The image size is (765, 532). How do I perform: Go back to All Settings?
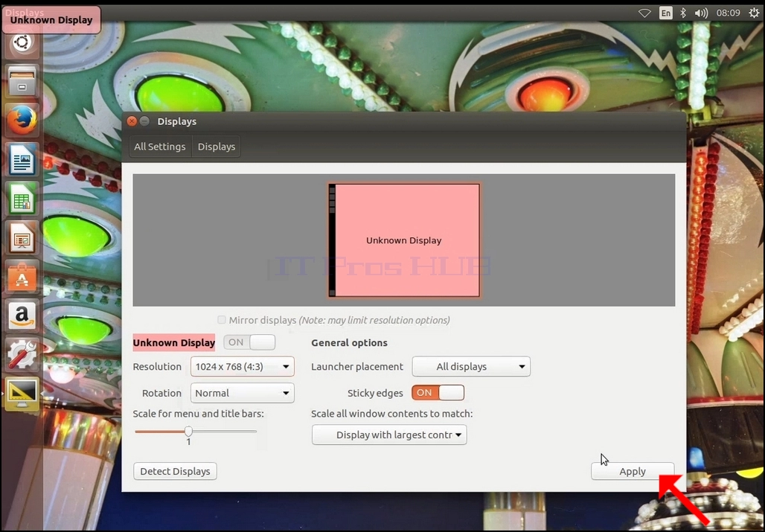point(160,147)
